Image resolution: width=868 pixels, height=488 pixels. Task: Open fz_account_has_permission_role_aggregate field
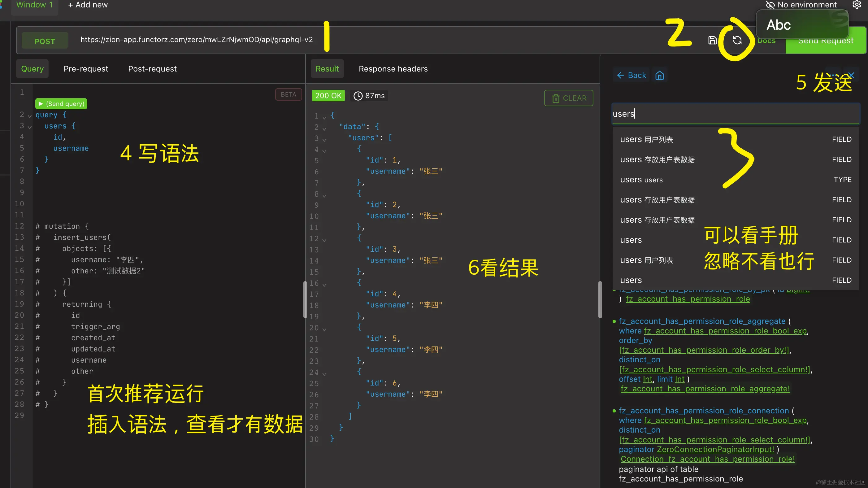(702, 321)
